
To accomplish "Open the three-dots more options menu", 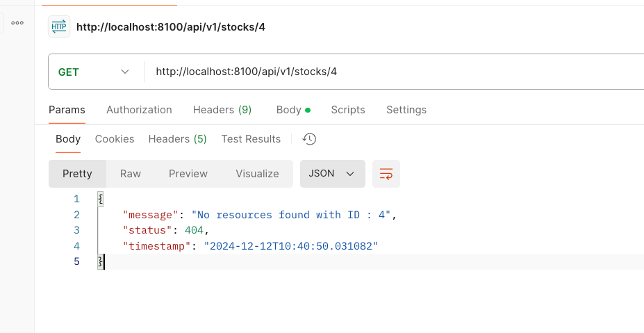I will click(17, 23).
